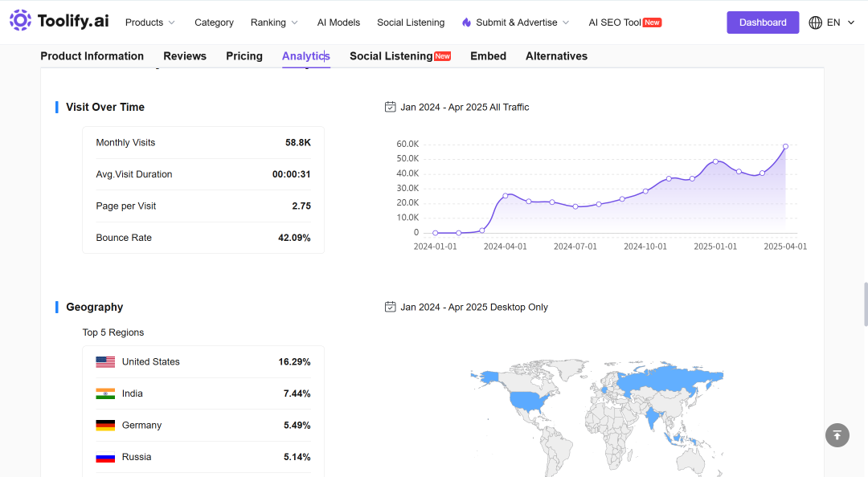Click the flame icon beside Submit & Advertise
The width and height of the screenshot is (868, 477).
[x=467, y=22]
